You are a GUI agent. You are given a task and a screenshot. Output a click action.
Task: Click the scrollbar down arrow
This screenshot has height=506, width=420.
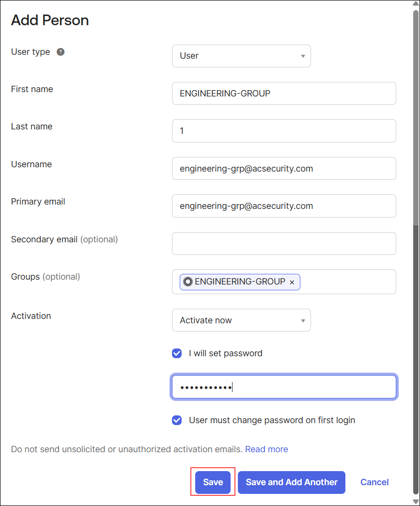coord(416,501)
